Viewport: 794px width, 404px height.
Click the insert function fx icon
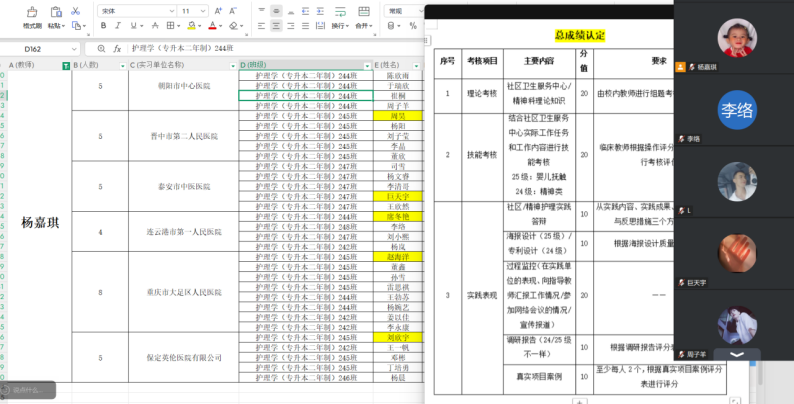(x=117, y=48)
